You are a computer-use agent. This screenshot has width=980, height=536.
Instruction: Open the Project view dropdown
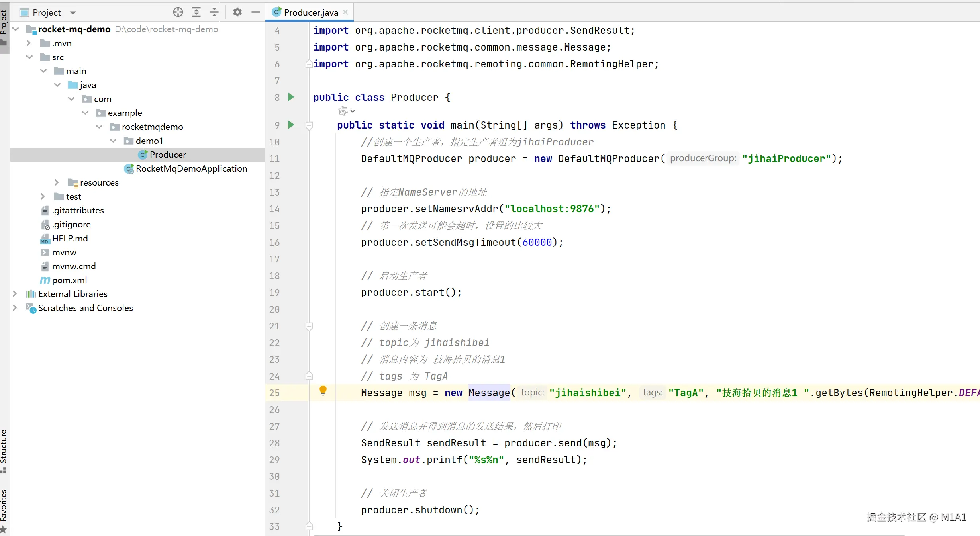73,13
